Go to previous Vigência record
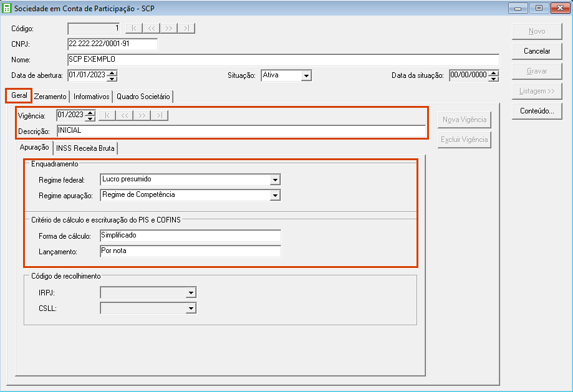 [x=125, y=115]
